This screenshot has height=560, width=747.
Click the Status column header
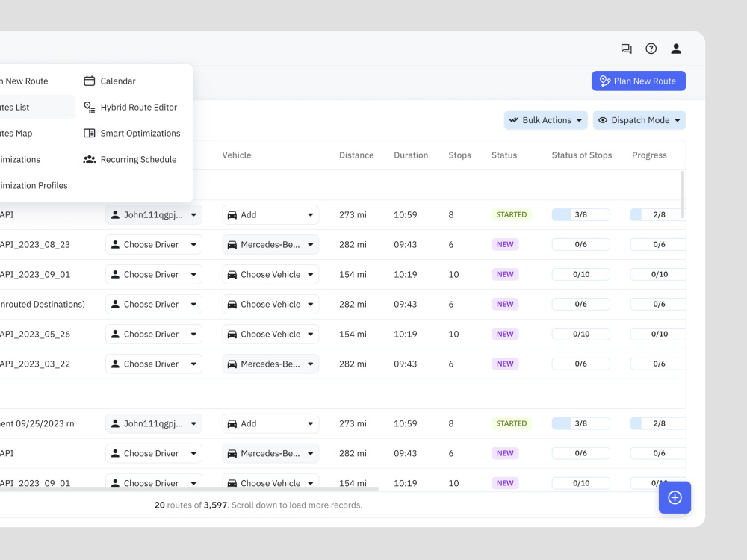[504, 155]
